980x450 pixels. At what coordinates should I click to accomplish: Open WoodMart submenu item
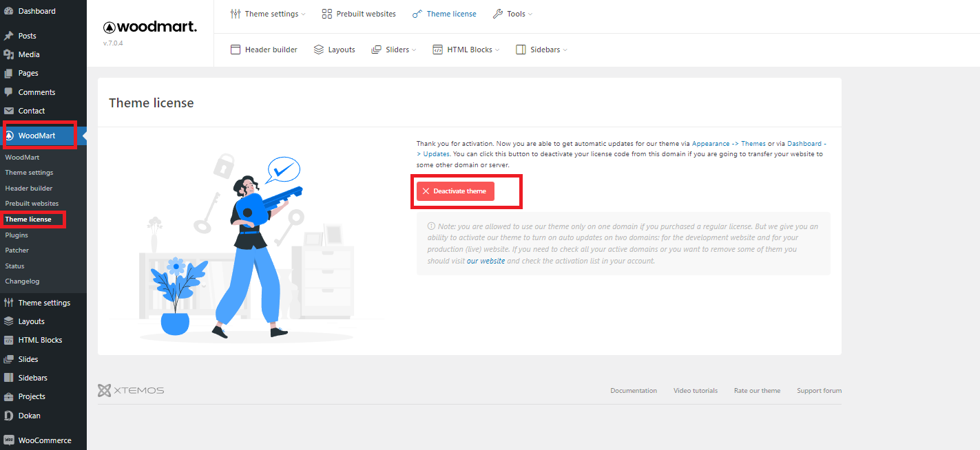coord(22,158)
